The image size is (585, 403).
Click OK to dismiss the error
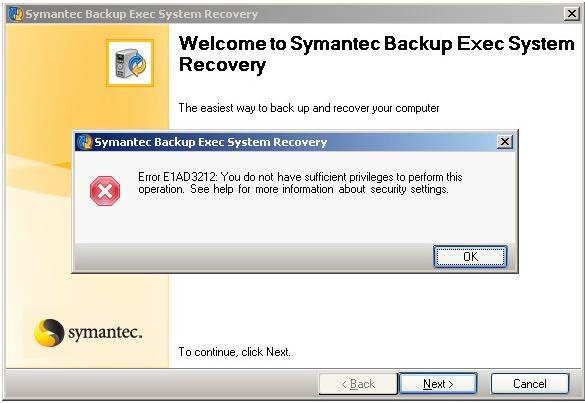point(470,257)
